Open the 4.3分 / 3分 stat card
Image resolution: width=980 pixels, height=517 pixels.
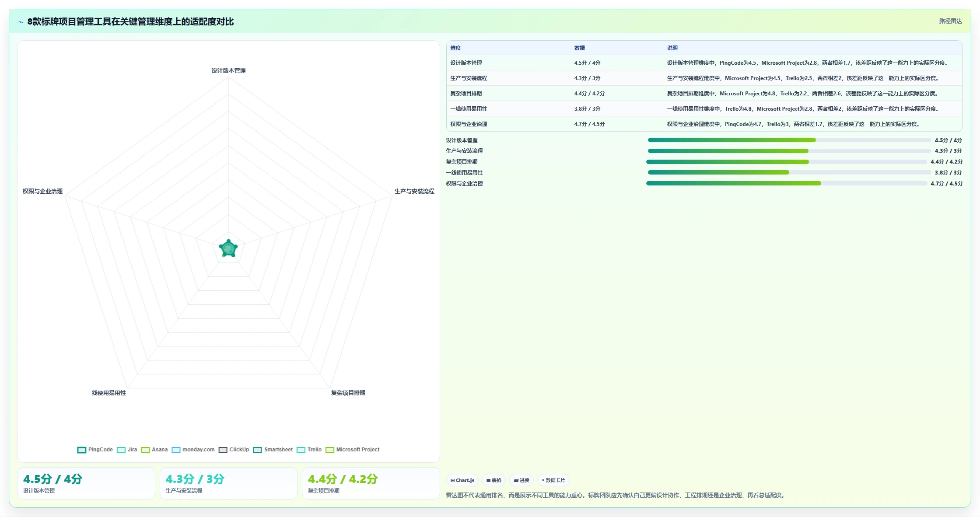click(228, 483)
